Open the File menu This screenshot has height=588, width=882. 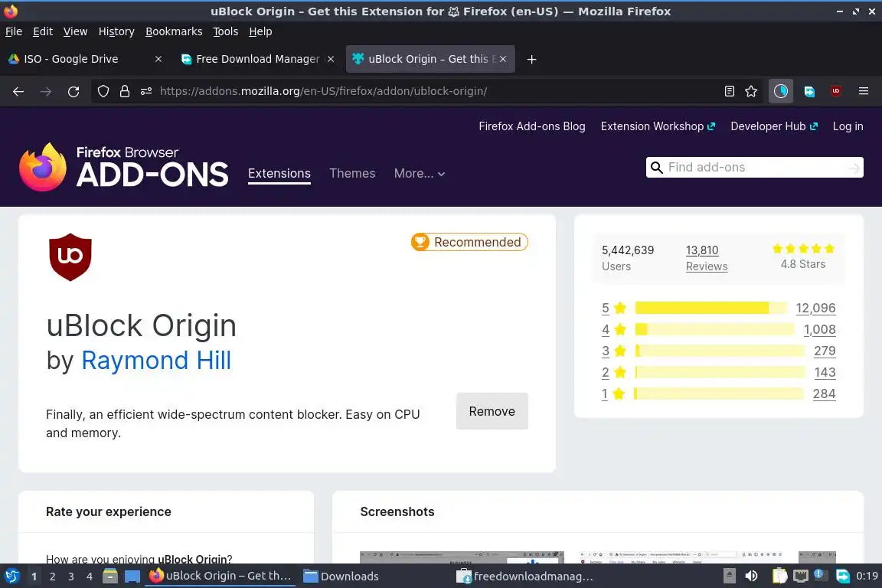14,31
